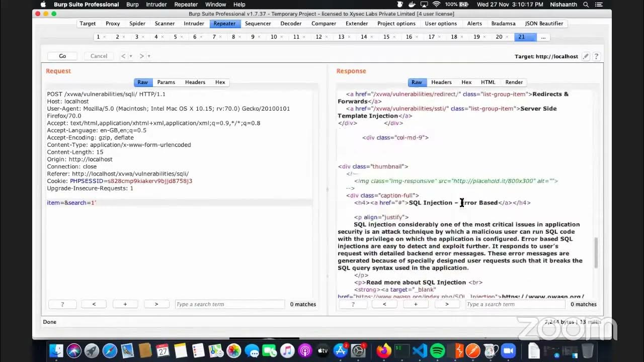This screenshot has height=362, width=644.
Task: Switch to the Proxy tab
Action: 113,24
